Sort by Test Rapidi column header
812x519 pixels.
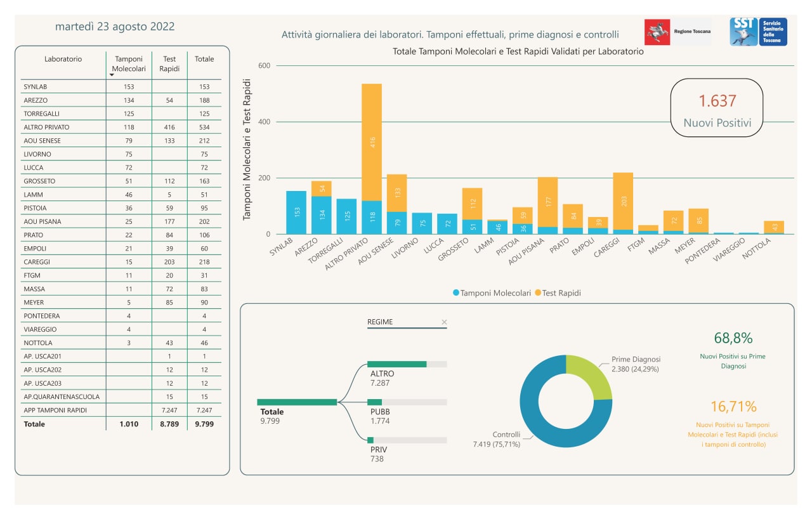tap(169, 63)
